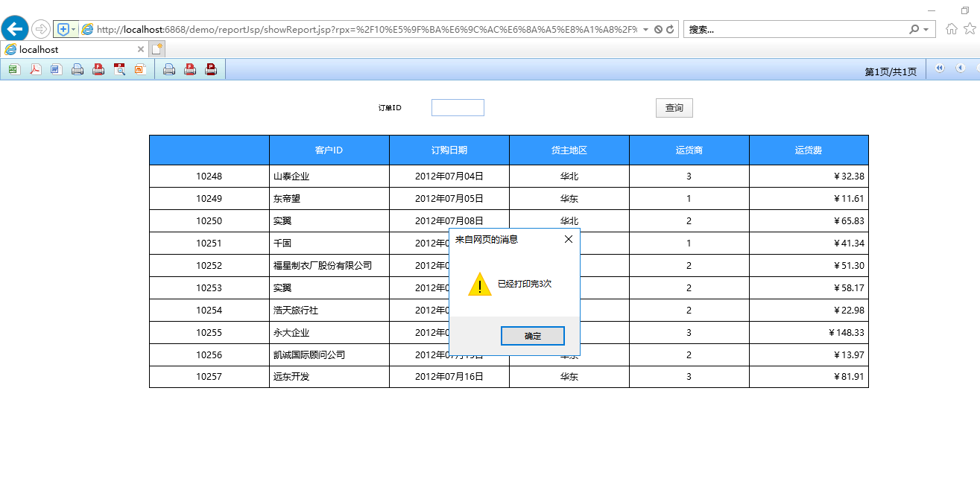Open the search provider dropdown arrow

click(x=926, y=30)
